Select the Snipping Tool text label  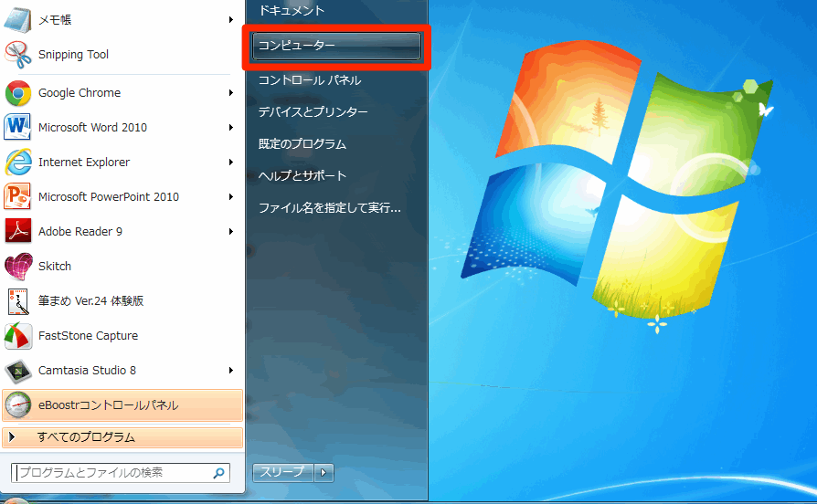coord(73,55)
